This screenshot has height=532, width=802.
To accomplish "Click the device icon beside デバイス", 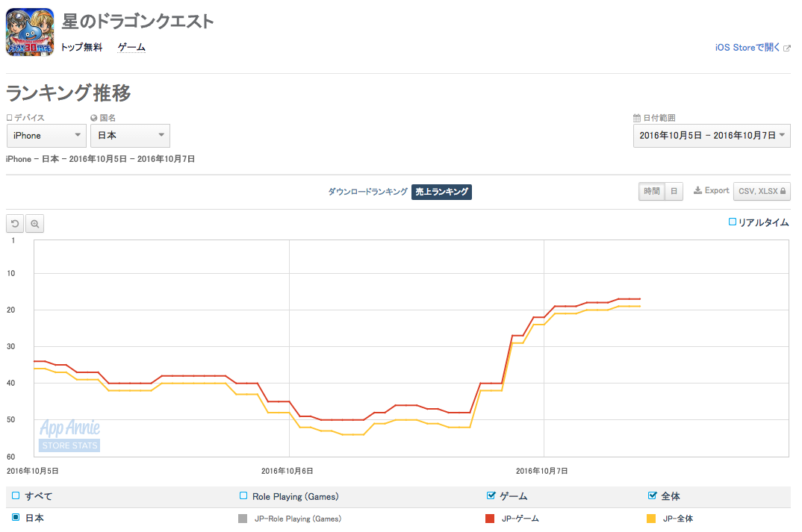I will (x=9, y=118).
